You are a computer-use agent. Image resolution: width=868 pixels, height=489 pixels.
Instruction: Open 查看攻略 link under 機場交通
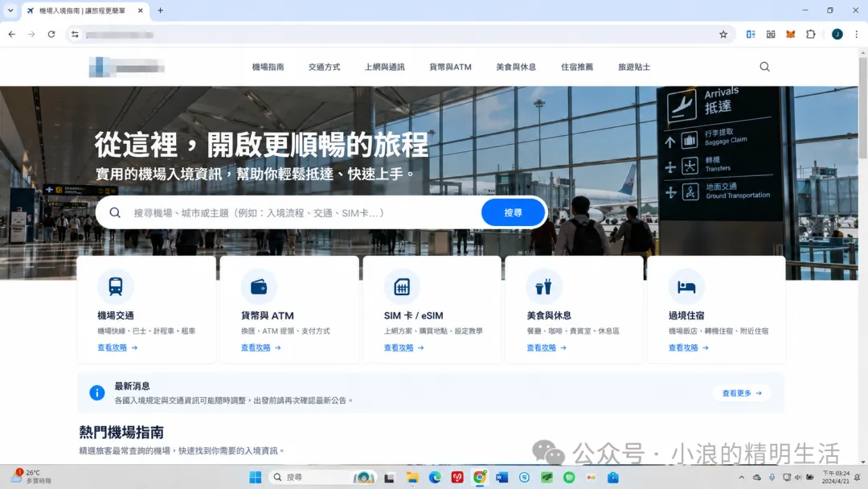(117, 347)
